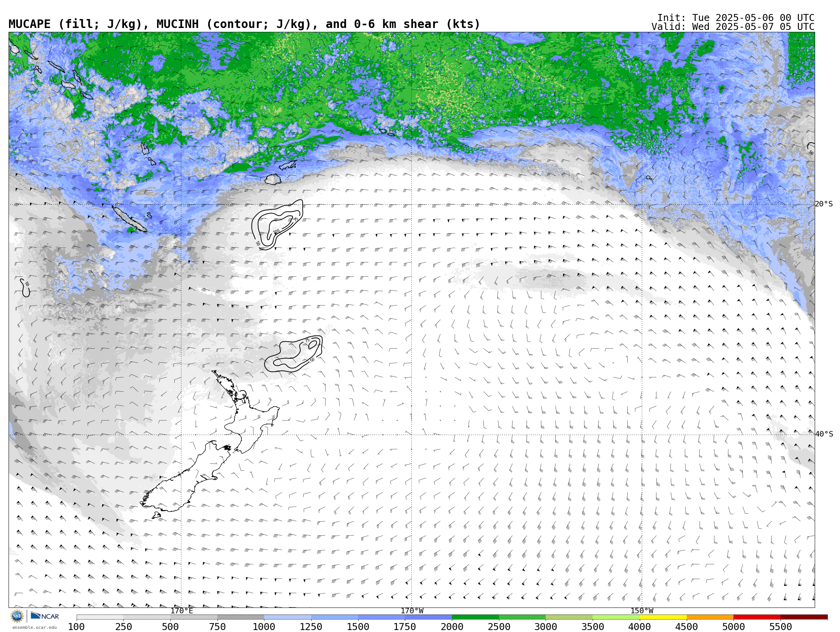Click the colorbar label 500
The width and height of the screenshot is (840, 632).
click(170, 627)
